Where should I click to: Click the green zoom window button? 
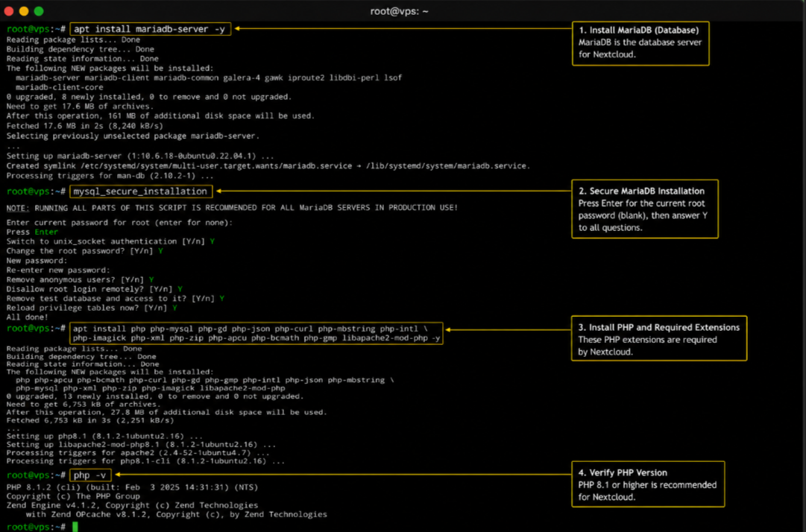[39, 10]
